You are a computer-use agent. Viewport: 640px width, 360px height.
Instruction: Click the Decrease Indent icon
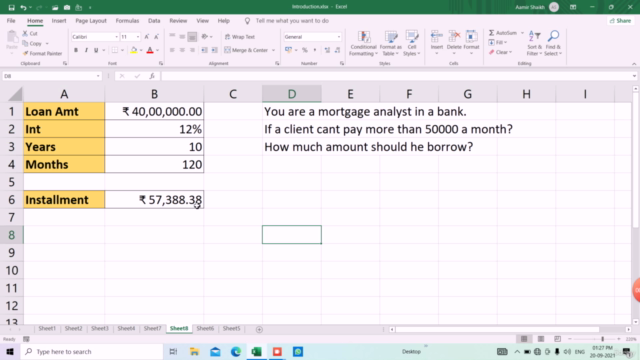click(204, 50)
